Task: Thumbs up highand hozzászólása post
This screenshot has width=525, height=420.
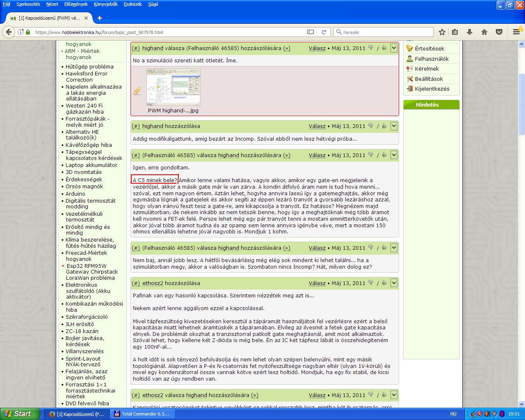Action: tap(384, 126)
